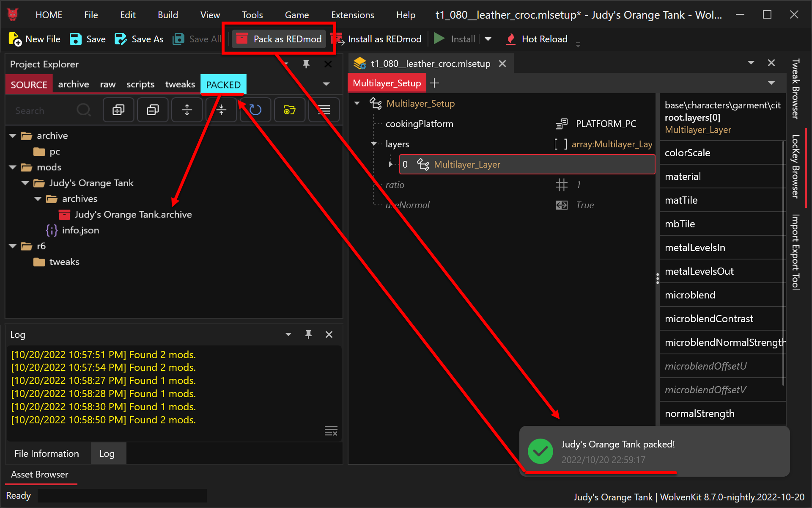The height and width of the screenshot is (508, 812).
Task: Close the Log panel
Action: pos(329,334)
